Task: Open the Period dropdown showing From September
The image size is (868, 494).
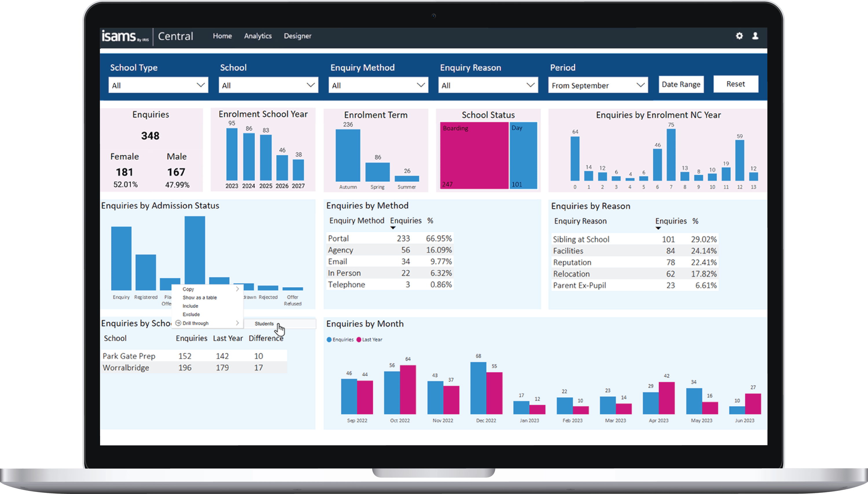Action: (x=598, y=85)
